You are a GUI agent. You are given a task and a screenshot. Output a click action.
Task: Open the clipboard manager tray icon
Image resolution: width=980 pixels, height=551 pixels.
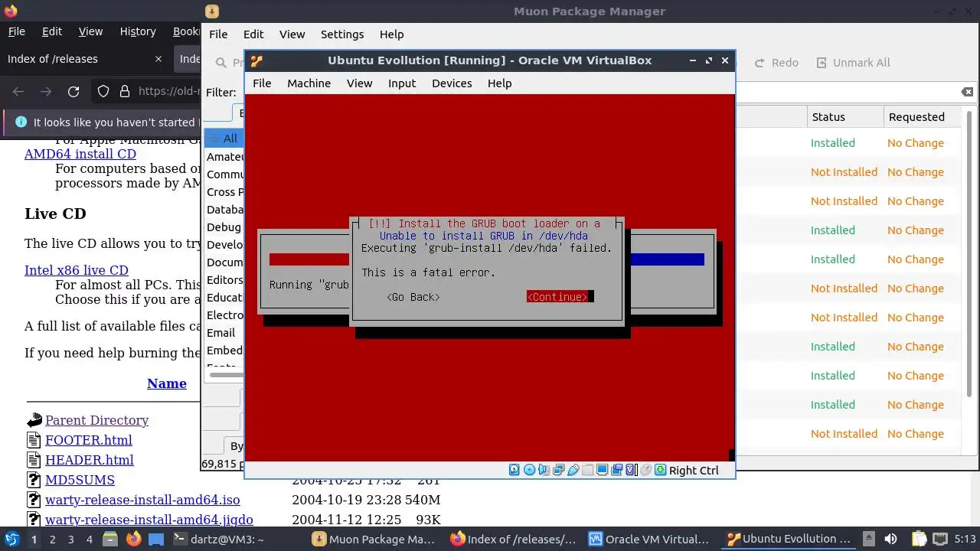point(919,539)
